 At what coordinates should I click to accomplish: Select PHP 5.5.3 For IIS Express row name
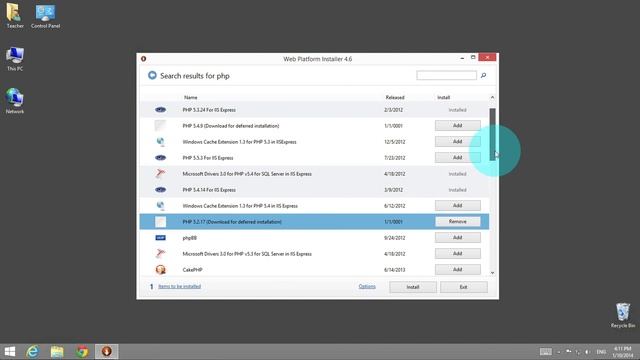coord(208,158)
